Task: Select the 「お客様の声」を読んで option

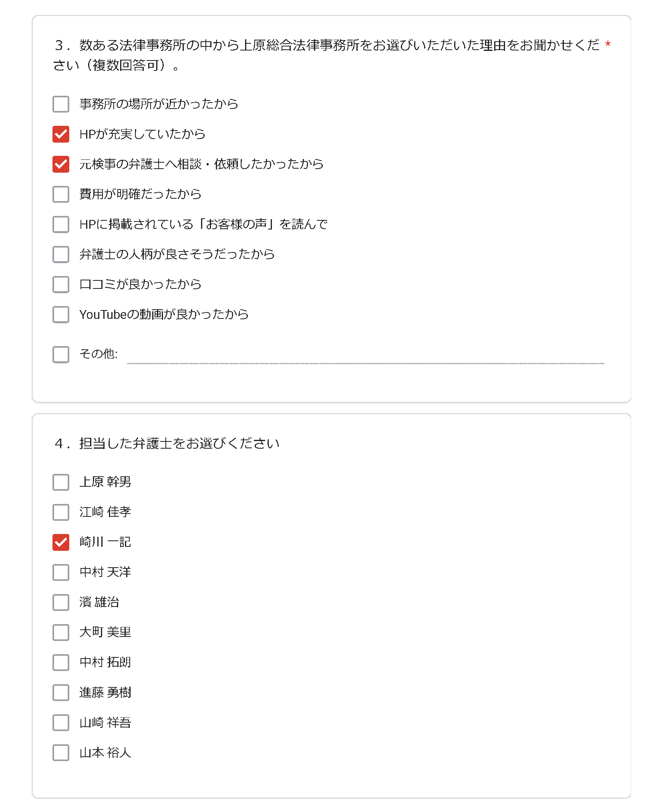Action: pos(61,224)
